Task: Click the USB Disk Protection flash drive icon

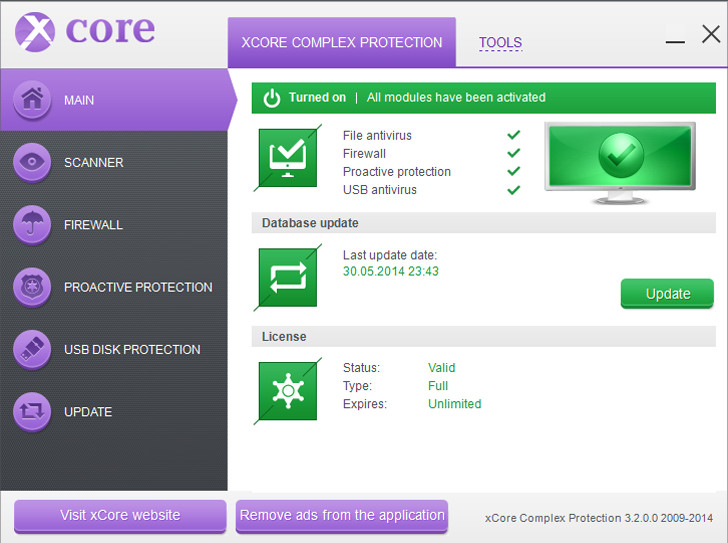Action: tap(32, 349)
